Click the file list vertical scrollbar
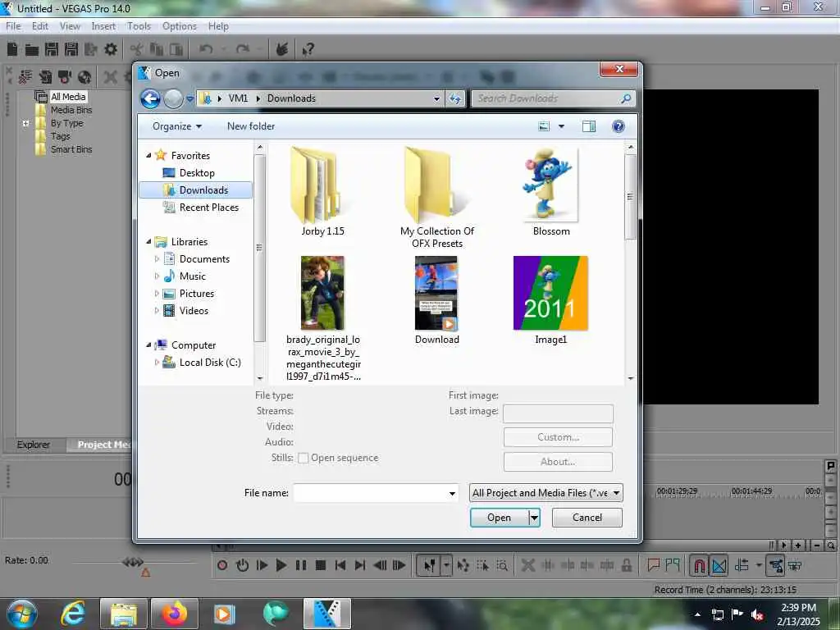Viewport: 840px width, 630px height. [631, 197]
